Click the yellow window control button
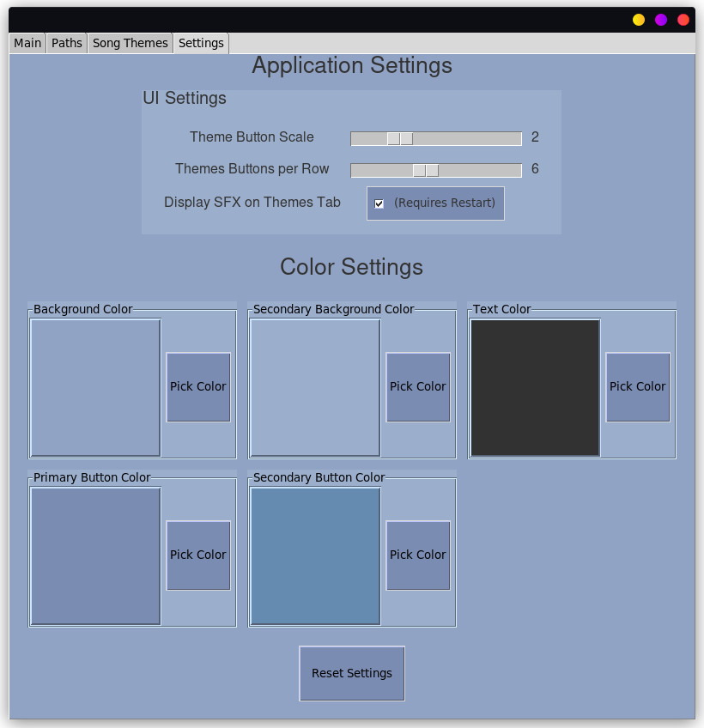704x728 pixels. click(639, 20)
